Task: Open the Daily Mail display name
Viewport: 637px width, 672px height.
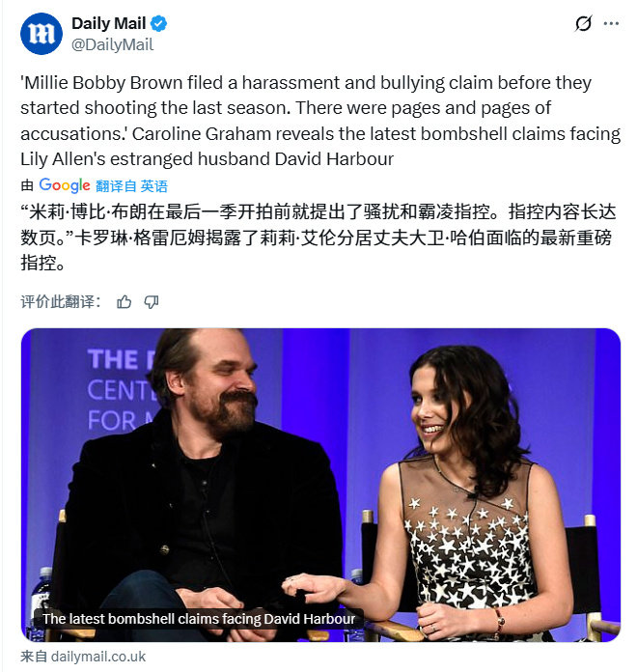Action: (109, 23)
